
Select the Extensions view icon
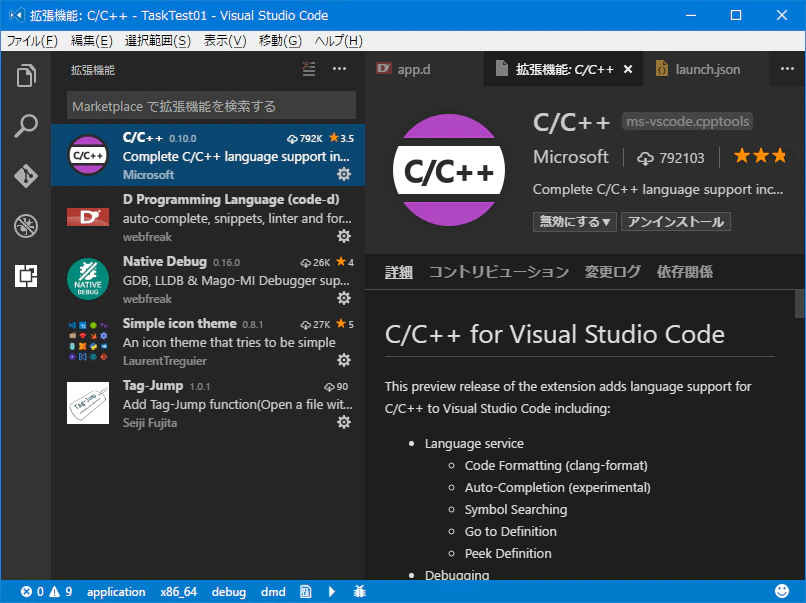point(26,276)
